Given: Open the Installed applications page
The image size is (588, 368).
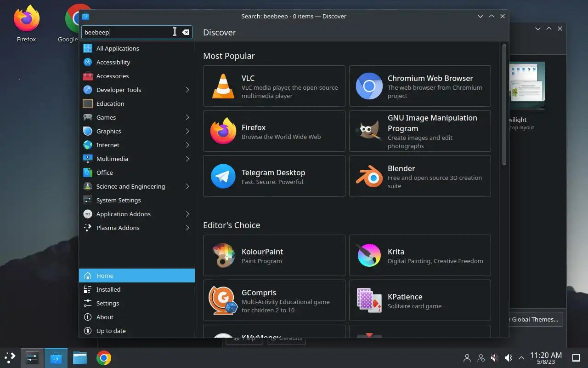Looking at the screenshot, I should point(137,289).
